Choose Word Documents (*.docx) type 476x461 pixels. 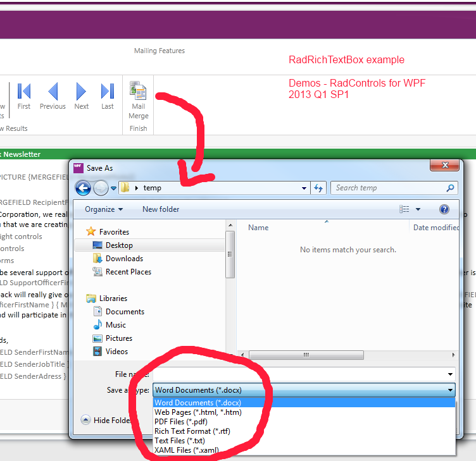coord(304,403)
